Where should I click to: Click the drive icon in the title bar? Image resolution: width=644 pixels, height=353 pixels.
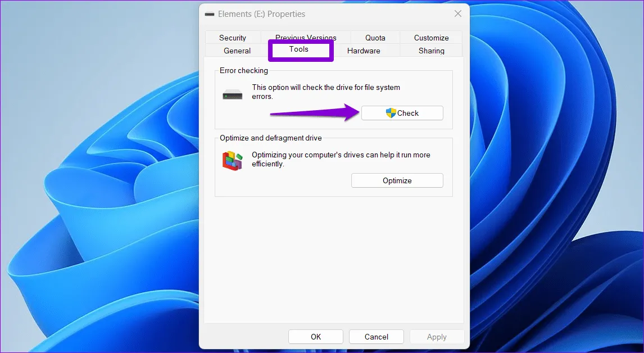point(210,14)
